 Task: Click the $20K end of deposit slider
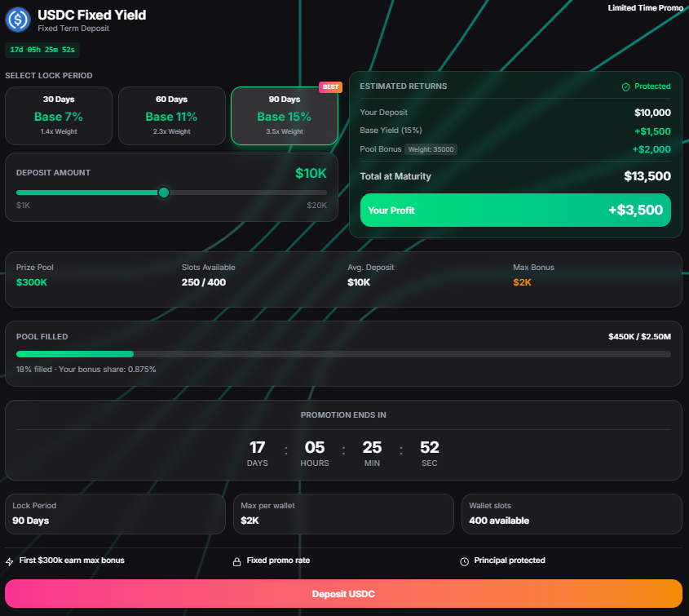coord(317,206)
